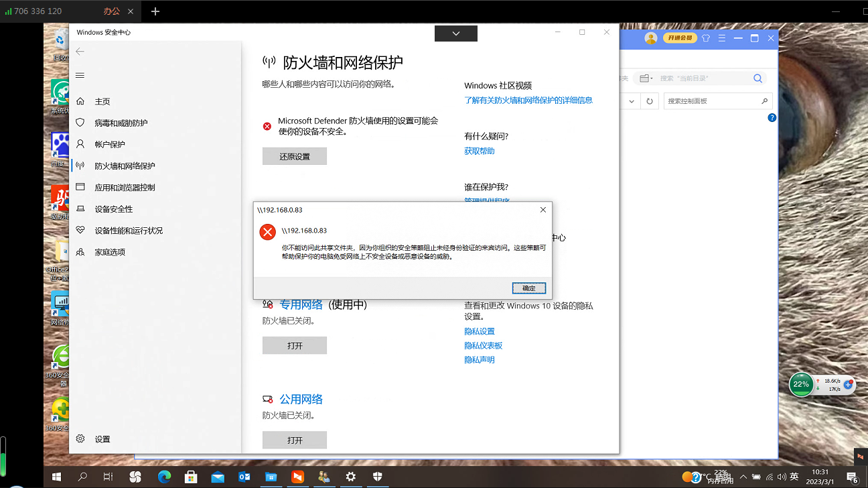Click the 办公 remote session tab

112,11
